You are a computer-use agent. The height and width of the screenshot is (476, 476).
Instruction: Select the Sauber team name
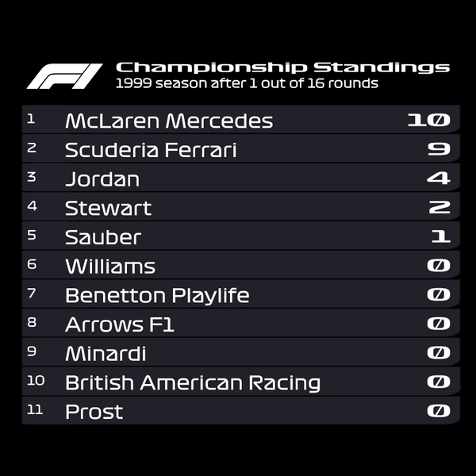coord(103,237)
